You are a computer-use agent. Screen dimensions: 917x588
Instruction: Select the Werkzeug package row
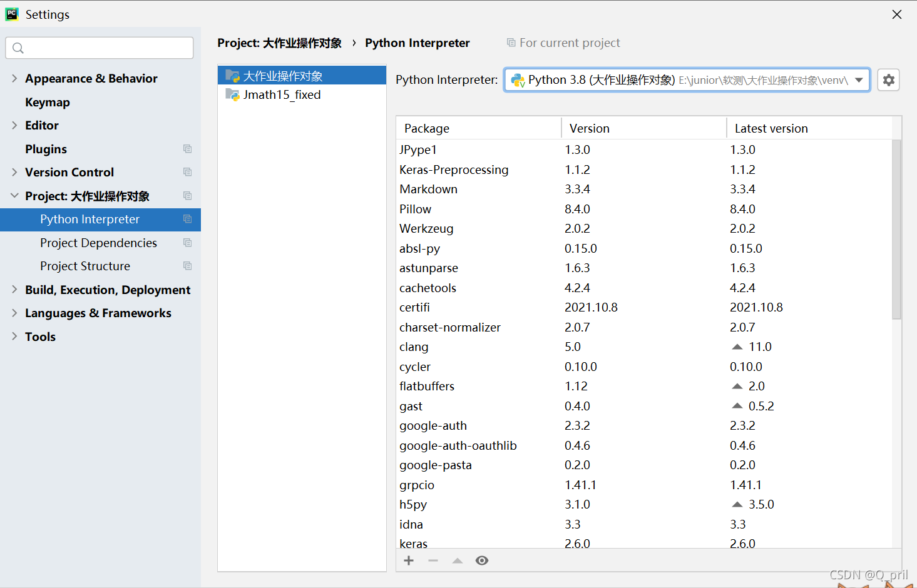pos(644,228)
